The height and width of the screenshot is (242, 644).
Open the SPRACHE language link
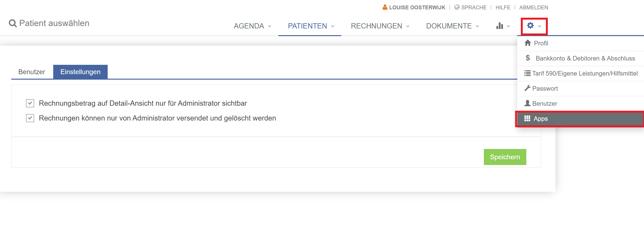(x=474, y=7)
